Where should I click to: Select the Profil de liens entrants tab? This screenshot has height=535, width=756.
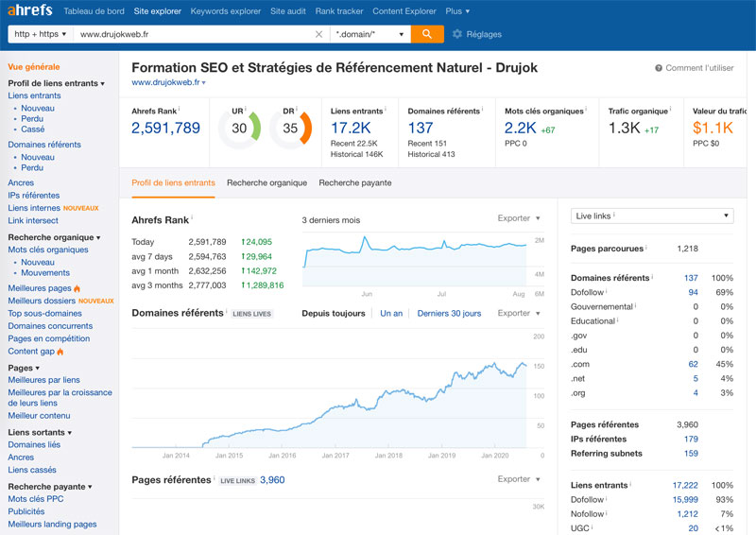pyautogui.click(x=173, y=182)
